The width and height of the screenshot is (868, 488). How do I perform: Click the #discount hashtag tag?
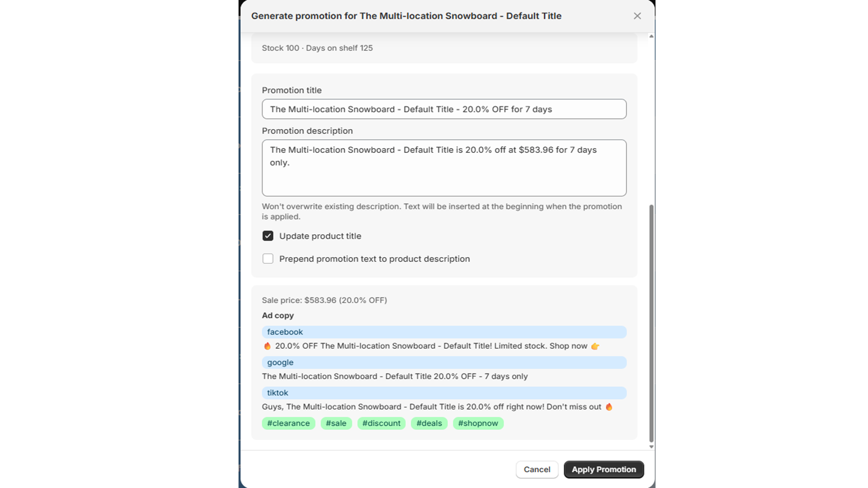tap(381, 423)
